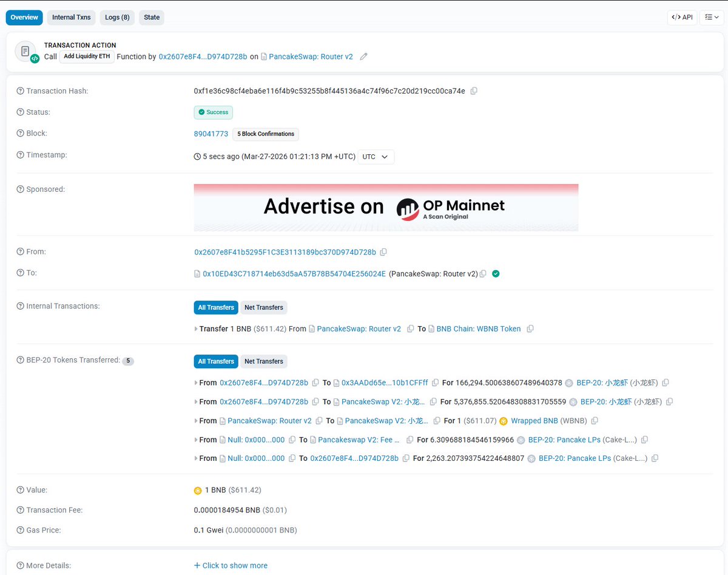Expand the internal Transfer 1 BNB row
The image size is (728, 575).
click(196, 329)
